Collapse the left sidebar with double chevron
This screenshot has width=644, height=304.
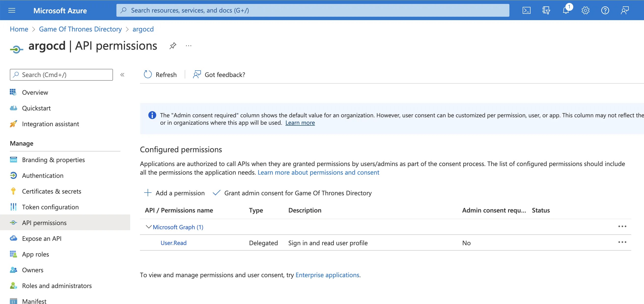tap(122, 75)
